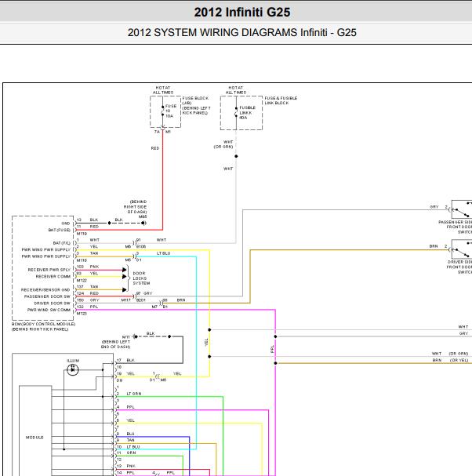Click the BCM 'GND' pin label

[66, 223]
